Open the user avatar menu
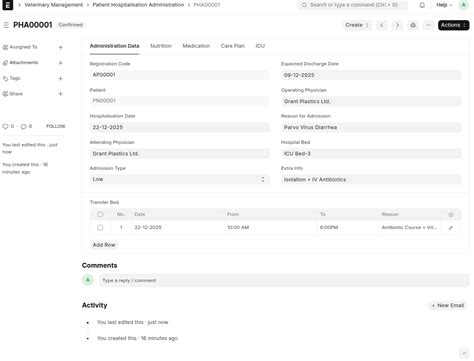This screenshot has width=474, height=361. click(x=463, y=5)
